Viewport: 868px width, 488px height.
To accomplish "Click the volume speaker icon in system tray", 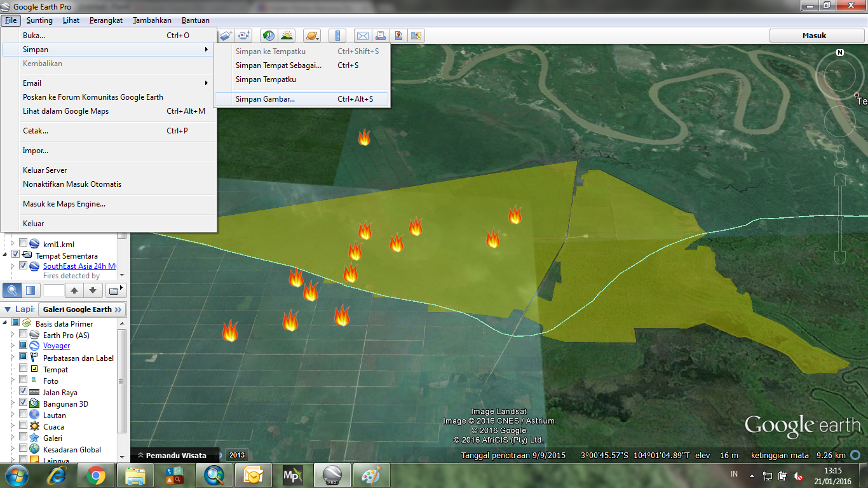I will point(798,476).
